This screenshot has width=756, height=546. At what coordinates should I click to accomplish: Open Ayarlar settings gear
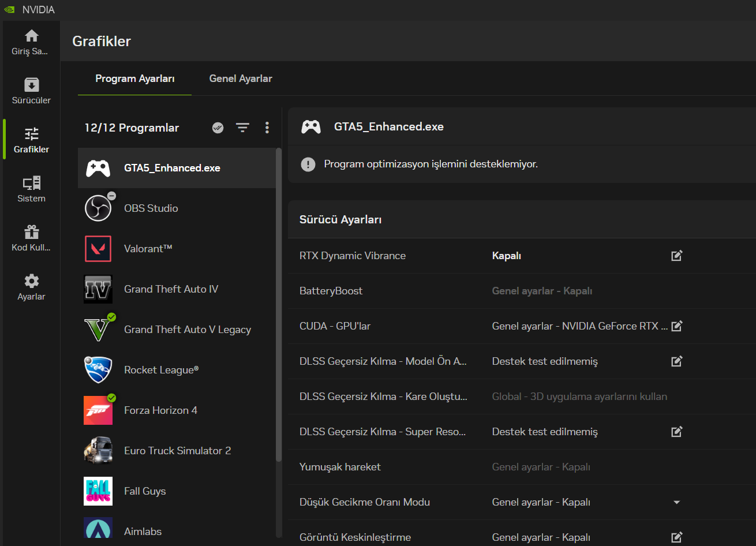31,281
